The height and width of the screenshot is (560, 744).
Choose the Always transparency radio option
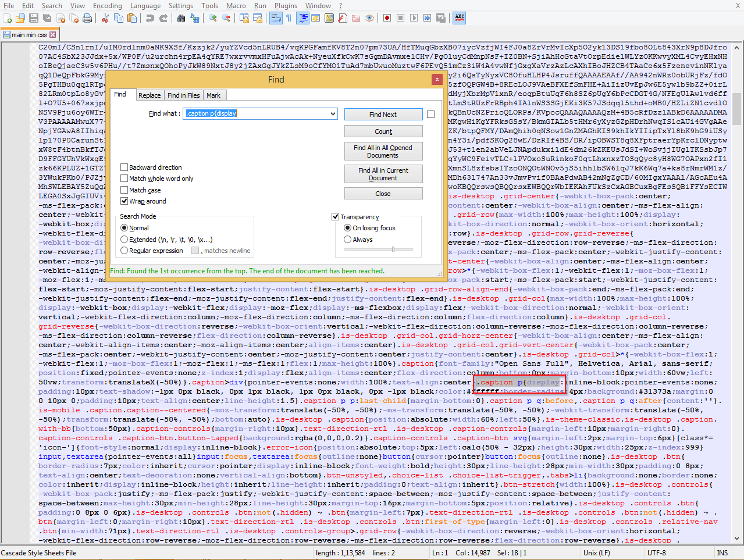[x=348, y=240]
